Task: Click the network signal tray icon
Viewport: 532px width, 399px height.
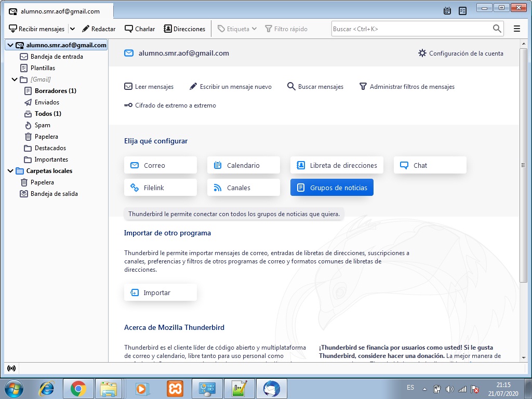Action: click(x=462, y=389)
